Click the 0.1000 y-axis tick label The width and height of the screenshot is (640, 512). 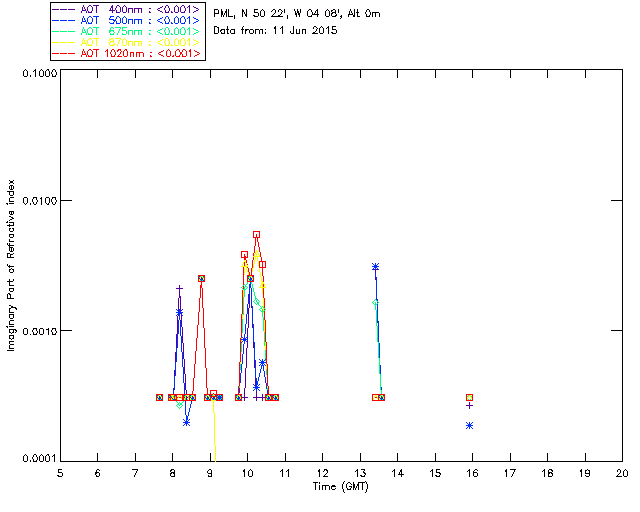40,73
